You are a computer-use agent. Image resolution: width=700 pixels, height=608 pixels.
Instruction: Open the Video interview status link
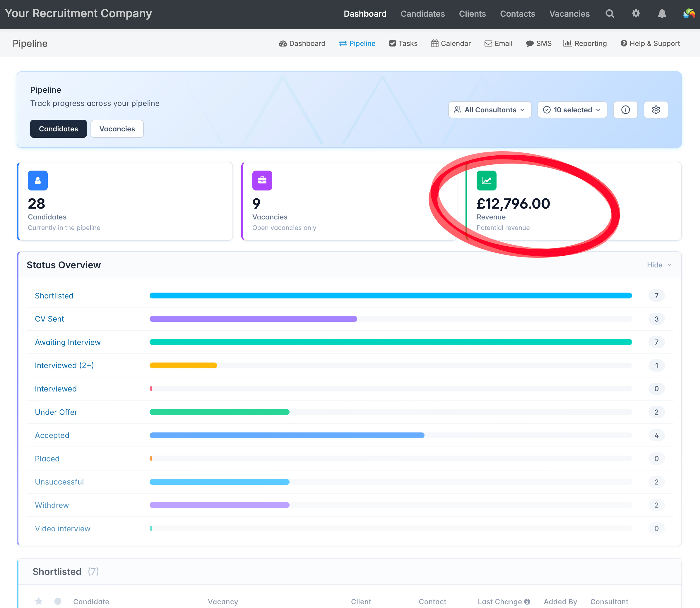tap(62, 529)
